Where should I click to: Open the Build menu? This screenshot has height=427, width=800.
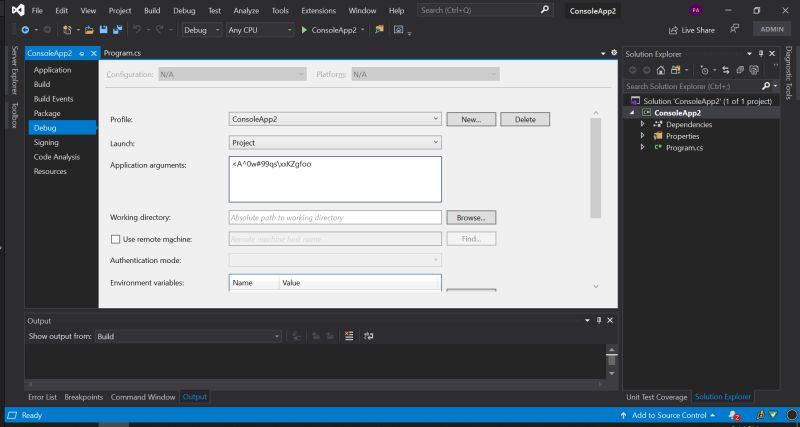pos(152,11)
